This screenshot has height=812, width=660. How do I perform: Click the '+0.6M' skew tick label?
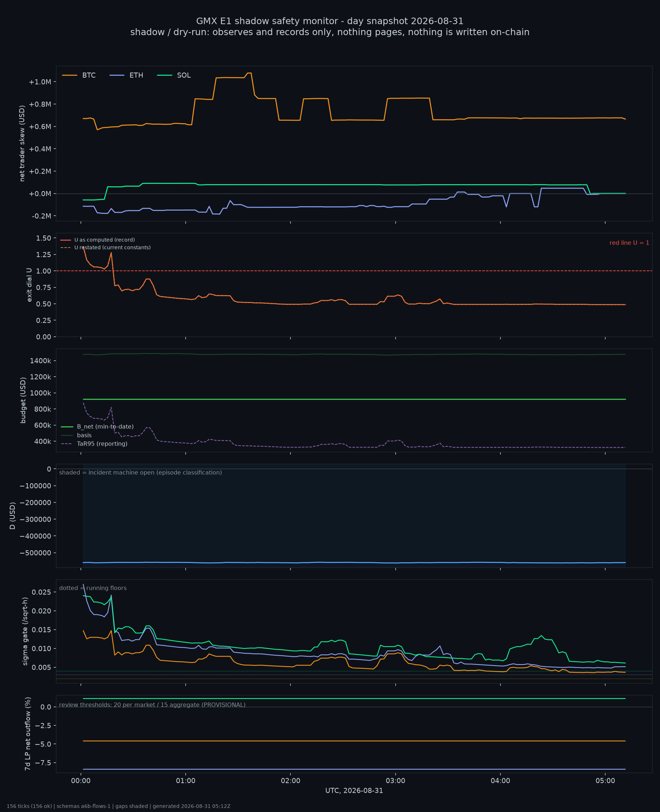(40, 127)
